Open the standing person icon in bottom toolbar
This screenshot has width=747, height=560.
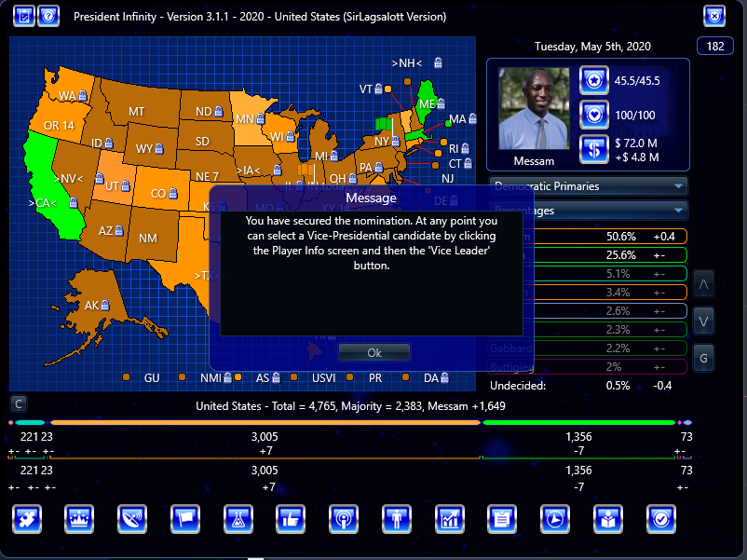click(x=397, y=519)
